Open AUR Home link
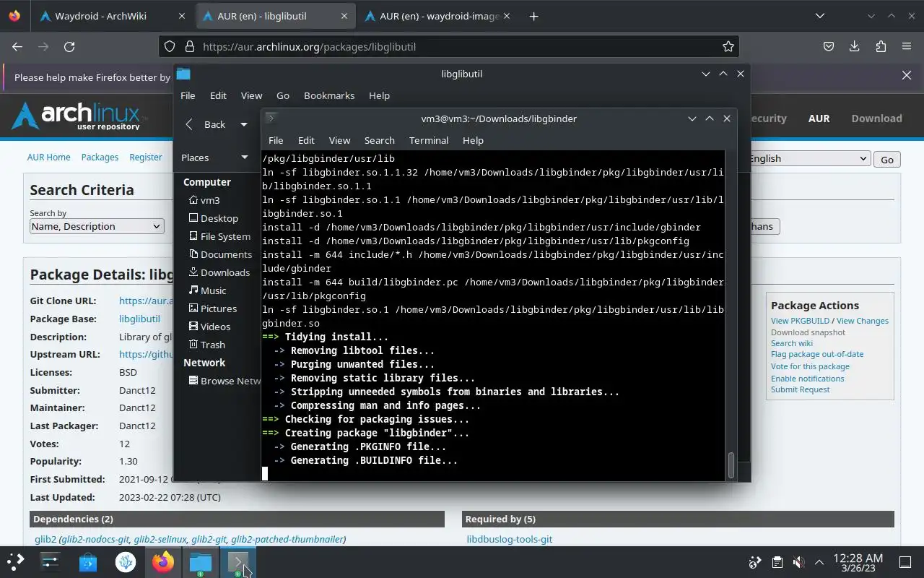 coord(48,157)
